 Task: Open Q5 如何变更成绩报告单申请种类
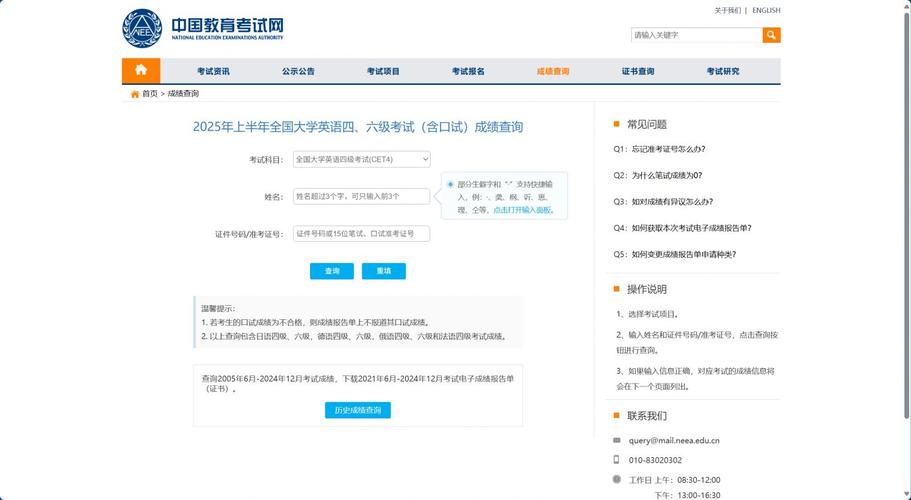675,254
